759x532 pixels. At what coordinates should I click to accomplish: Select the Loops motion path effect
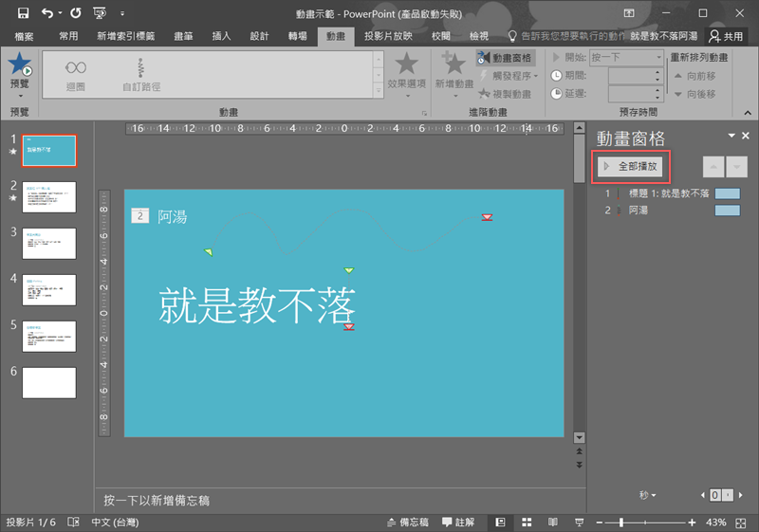coord(78,74)
